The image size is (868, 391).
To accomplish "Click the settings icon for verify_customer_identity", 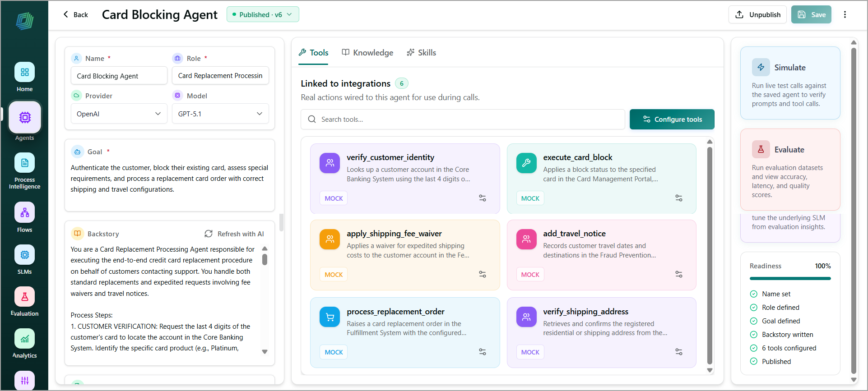I will [x=483, y=198].
